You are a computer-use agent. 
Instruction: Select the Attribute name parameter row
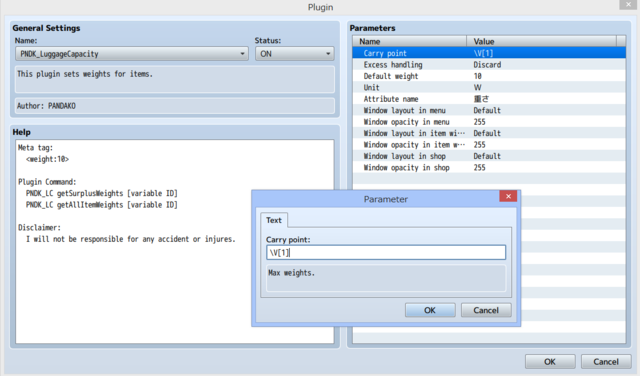click(489, 99)
